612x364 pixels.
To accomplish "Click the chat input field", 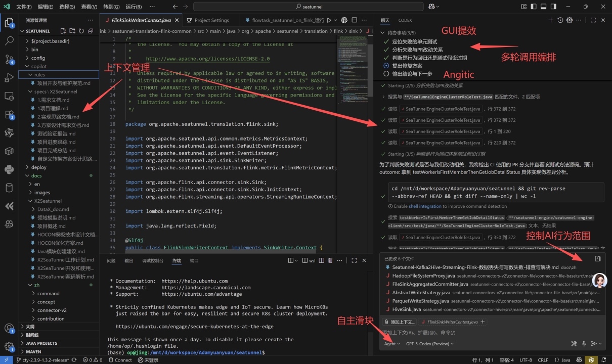I will 492,333.
